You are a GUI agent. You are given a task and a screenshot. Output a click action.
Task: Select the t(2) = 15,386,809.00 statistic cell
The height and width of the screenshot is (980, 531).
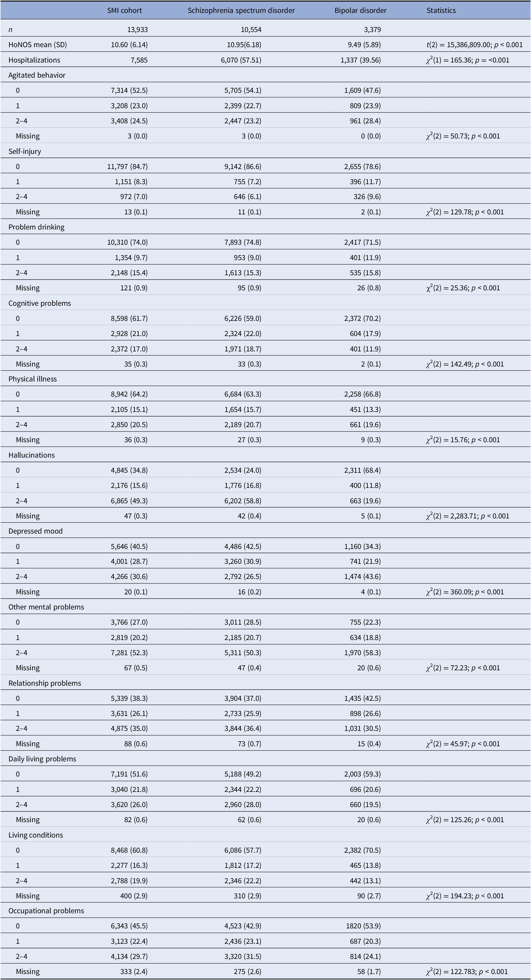click(x=474, y=44)
